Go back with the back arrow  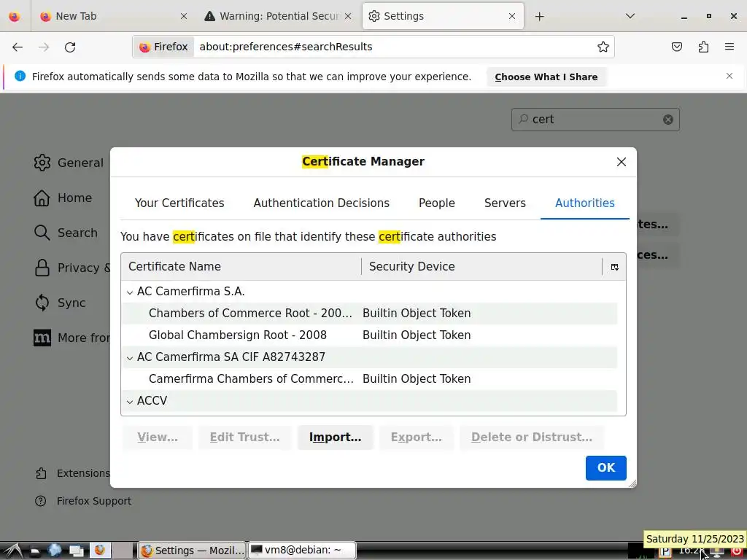(18, 47)
